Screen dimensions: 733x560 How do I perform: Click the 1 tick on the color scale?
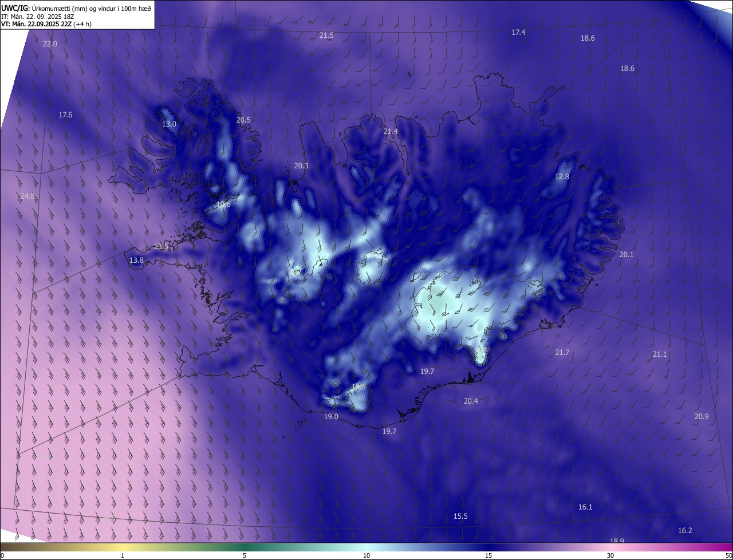point(123,556)
